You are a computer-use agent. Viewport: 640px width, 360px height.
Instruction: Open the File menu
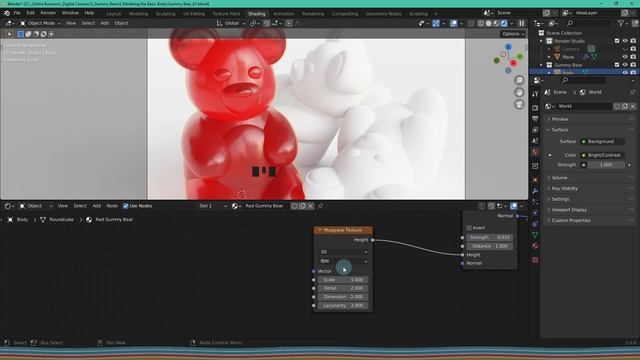(x=17, y=13)
